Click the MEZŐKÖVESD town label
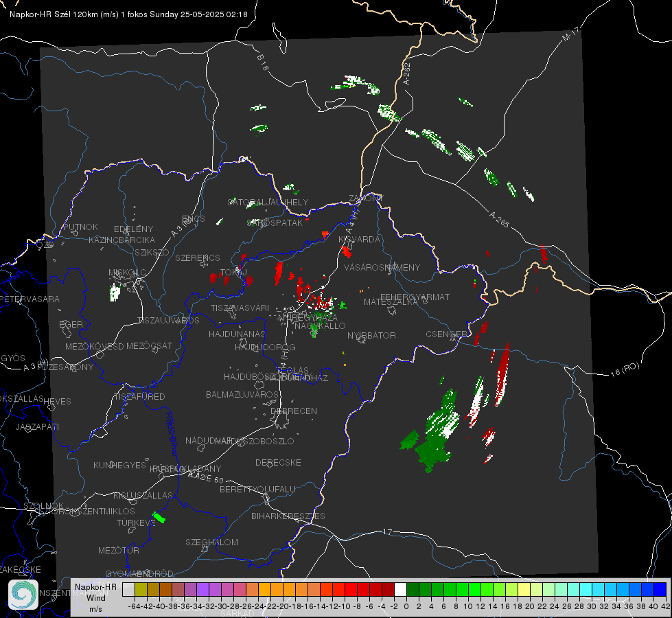Viewport: 672px width, 618px height. click(x=95, y=346)
